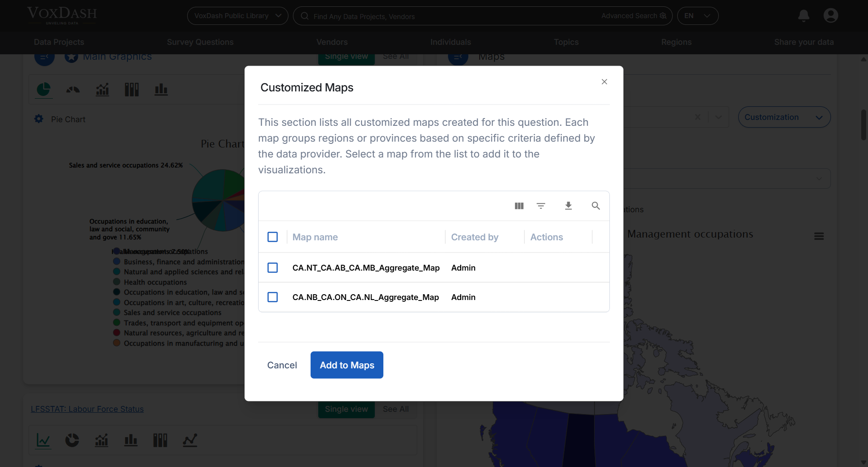The image size is (868, 467).
Task: Select line chart icon in LFSSTAT section
Action: coord(43,440)
